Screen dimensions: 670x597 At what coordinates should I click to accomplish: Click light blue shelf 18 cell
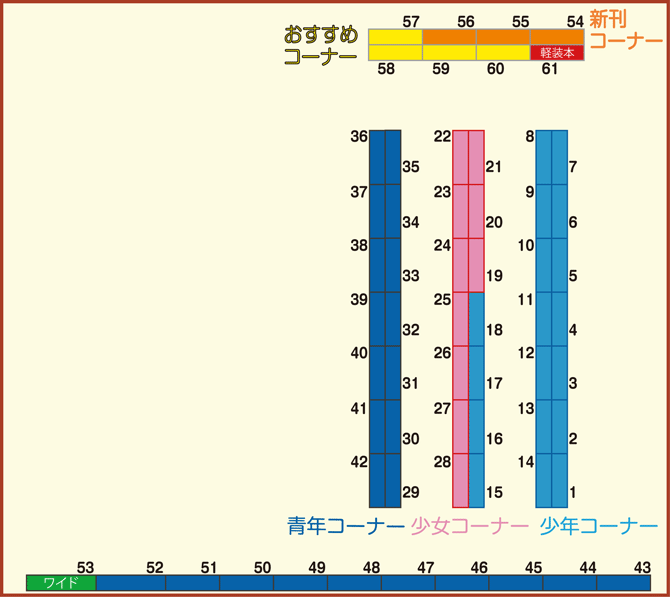pos(476,319)
